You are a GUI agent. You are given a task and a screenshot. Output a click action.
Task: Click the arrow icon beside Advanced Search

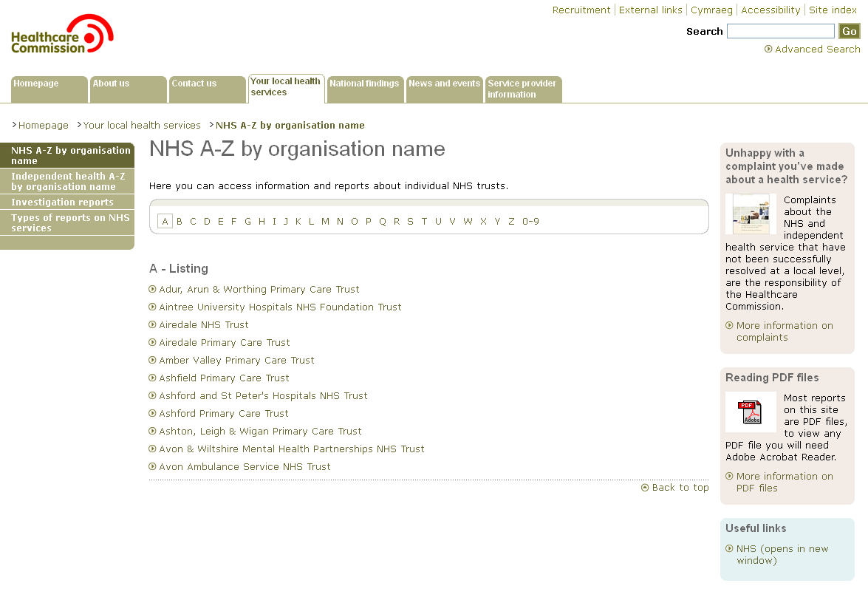tap(768, 50)
